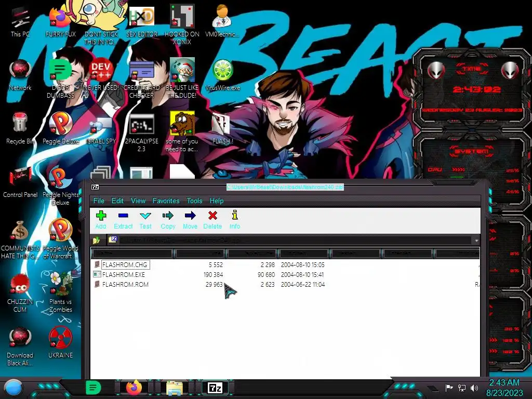Select the 2PACALYPSE 2.3 console icon
Image resolution: width=532 pixels, height=399 pixels.
point(141,133)
